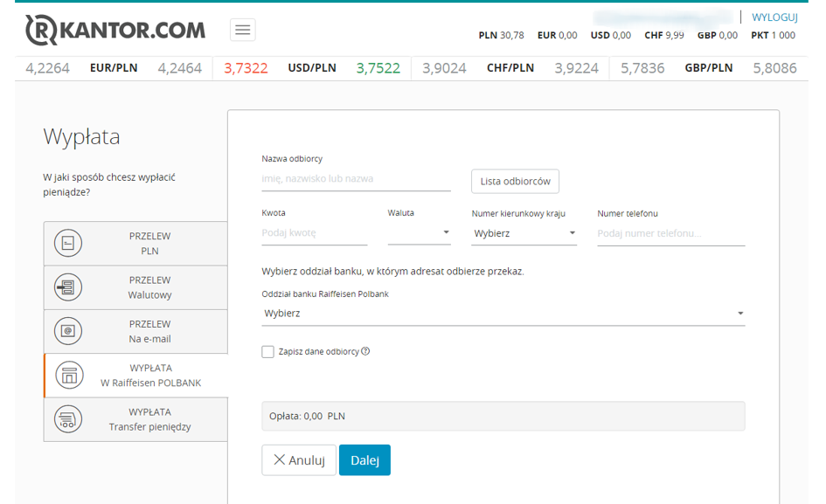This screenshot has width=826, height=504.
Task: Click the EUR/PLN rate label
Action: (114, 68)
